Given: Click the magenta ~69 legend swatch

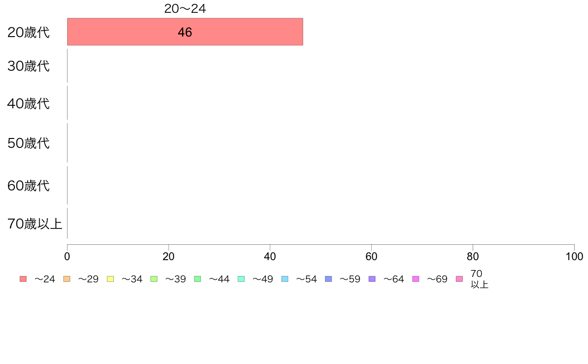Looking at the screenshot, I should [415, 279].
